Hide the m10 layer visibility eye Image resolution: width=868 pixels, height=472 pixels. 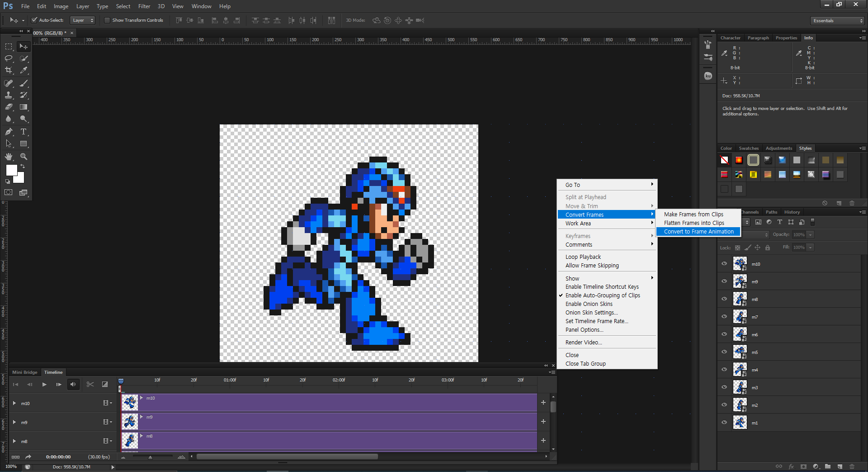[x=724, y=263]
